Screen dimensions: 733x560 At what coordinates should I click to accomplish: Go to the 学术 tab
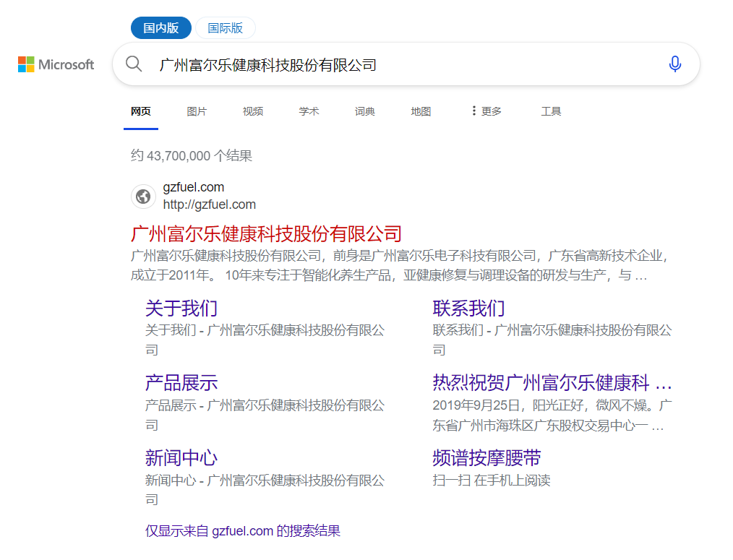point(309,111)
